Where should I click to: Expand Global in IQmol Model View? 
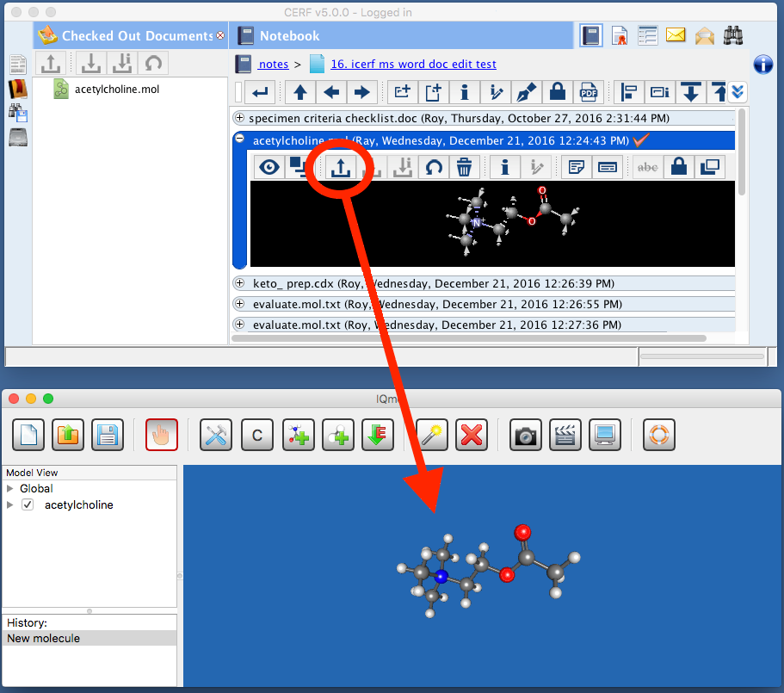[x=9, y=488]
